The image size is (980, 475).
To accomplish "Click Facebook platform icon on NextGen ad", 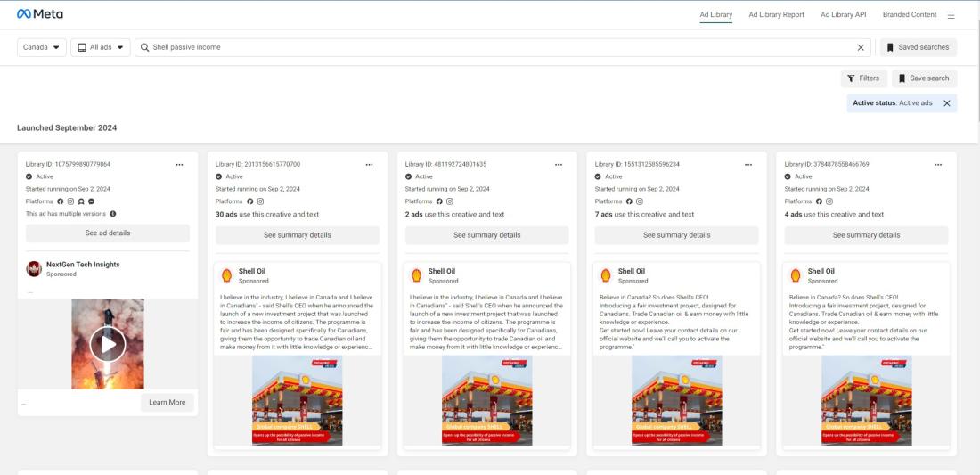I will pos(61,201).
